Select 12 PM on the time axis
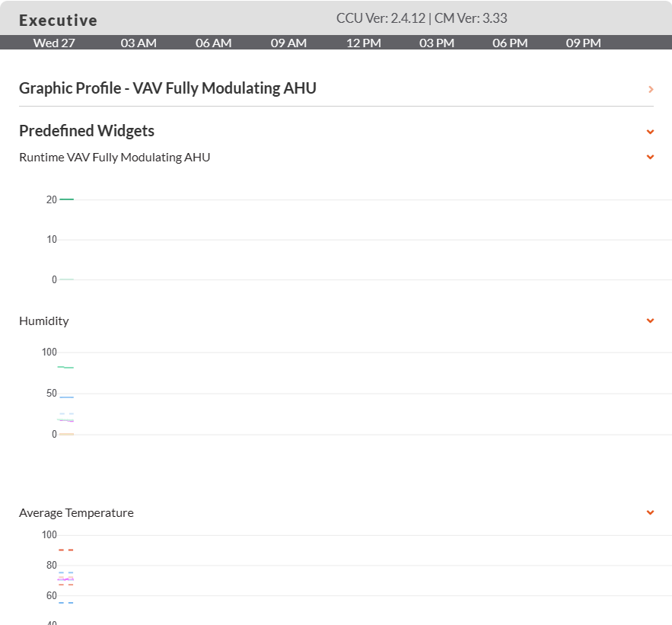This screenshot has height=625, width=672. pos(364,43)
